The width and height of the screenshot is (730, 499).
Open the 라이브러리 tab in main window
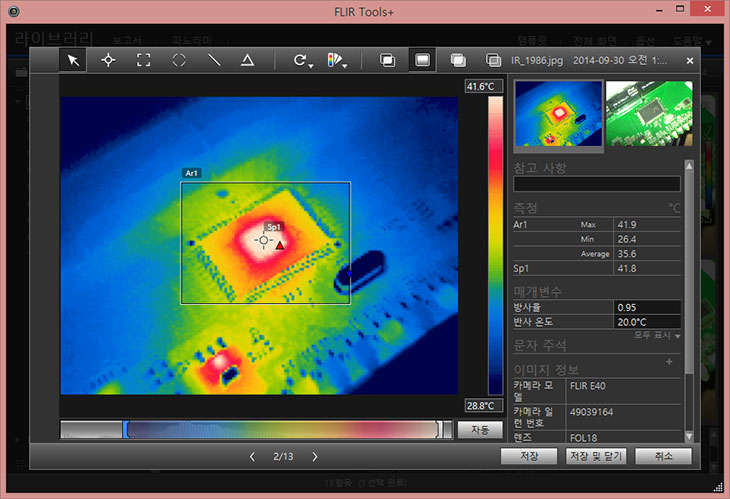click(x=54, y=38)
